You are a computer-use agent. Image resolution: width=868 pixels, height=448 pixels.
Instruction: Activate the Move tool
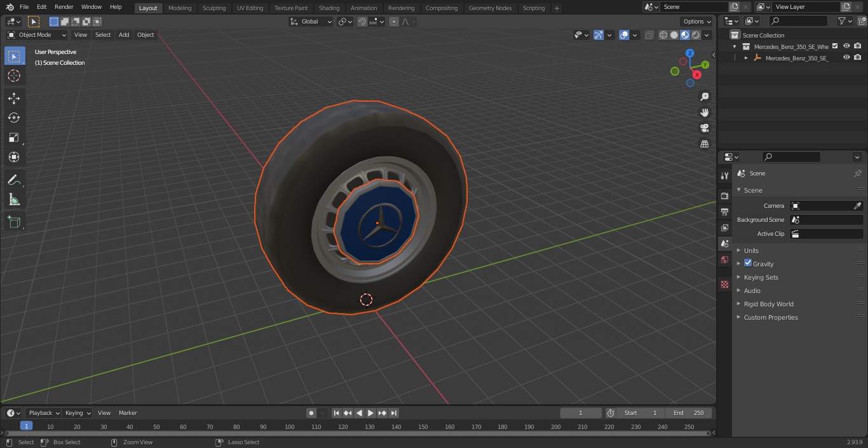point(14,98)
